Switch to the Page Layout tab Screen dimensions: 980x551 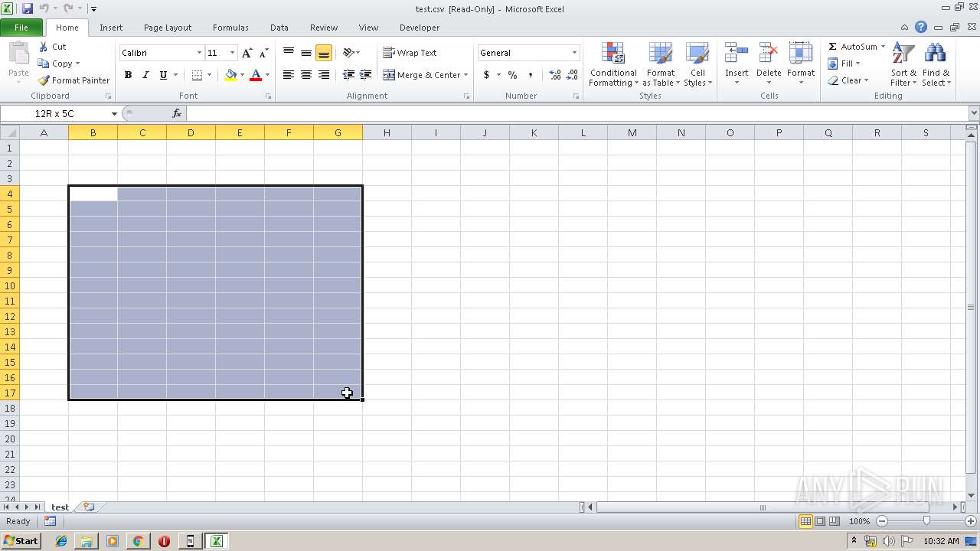click(168, 28)
